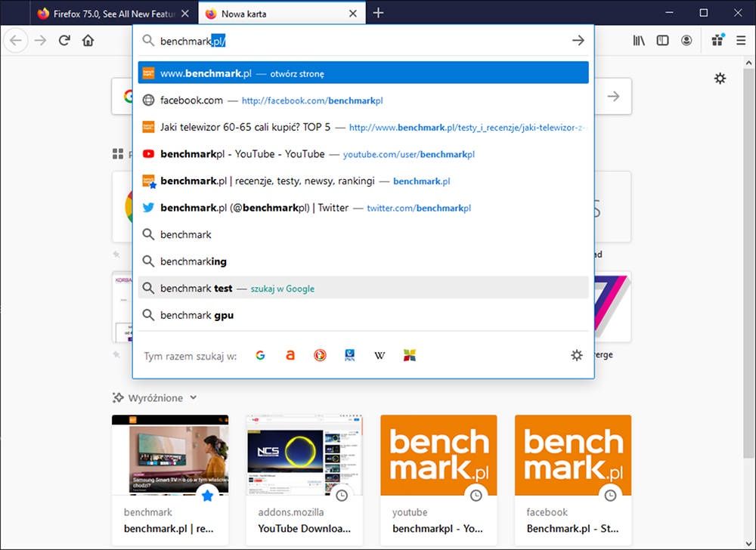This screenshot has width=756, height=550.
Task: Open the Library bookshelf icon
Action: tap(639, 41)
